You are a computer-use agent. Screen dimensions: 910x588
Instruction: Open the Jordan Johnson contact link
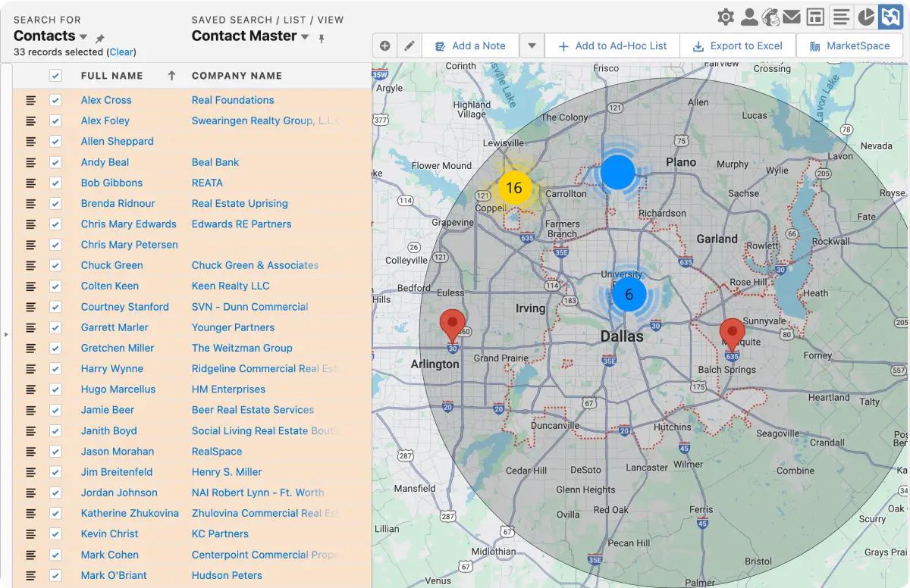119,493
